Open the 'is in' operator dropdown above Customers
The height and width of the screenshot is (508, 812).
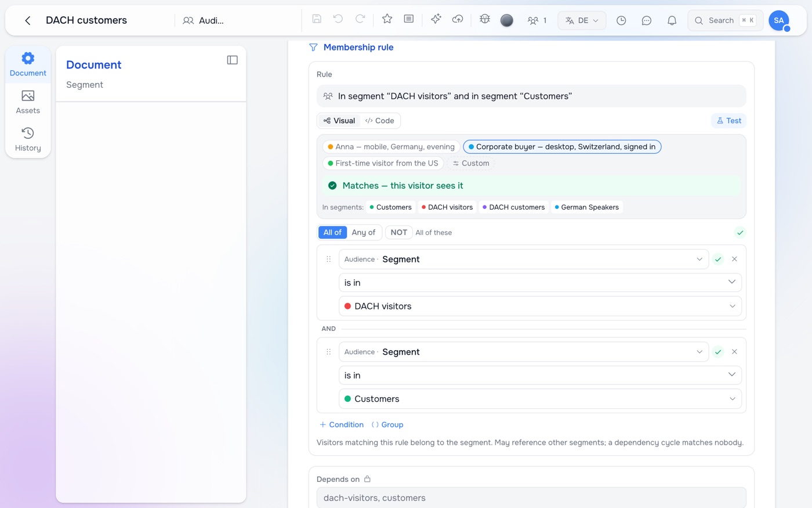pyautogui.click(x=540, y=375)
